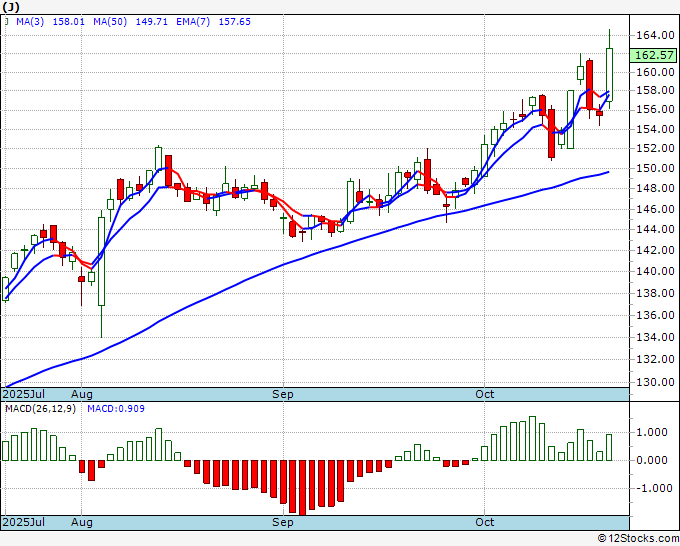680x546 pixels.
Task: Click 2025Jul on the price chart date axis
Action: pos(24,394)
